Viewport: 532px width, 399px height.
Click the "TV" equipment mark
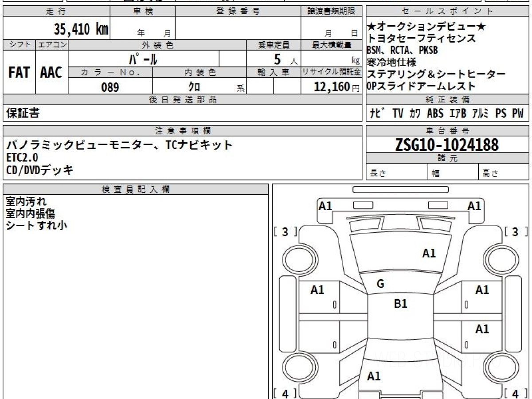[398, 113]
